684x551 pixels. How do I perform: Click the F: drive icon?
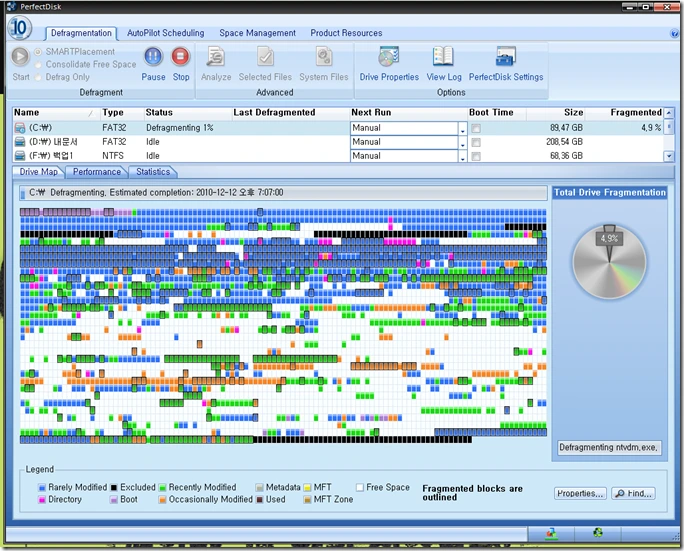[20, 156]
